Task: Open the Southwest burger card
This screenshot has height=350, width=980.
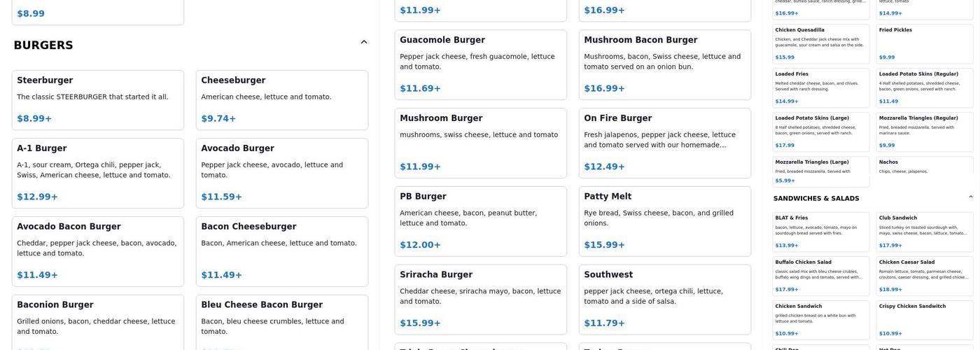Action: (x=664, y=300)
